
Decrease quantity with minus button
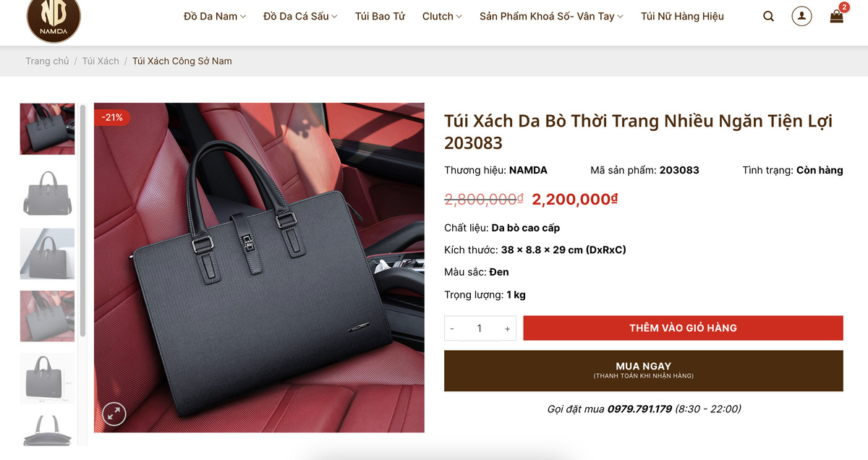(x=452, y=328)
